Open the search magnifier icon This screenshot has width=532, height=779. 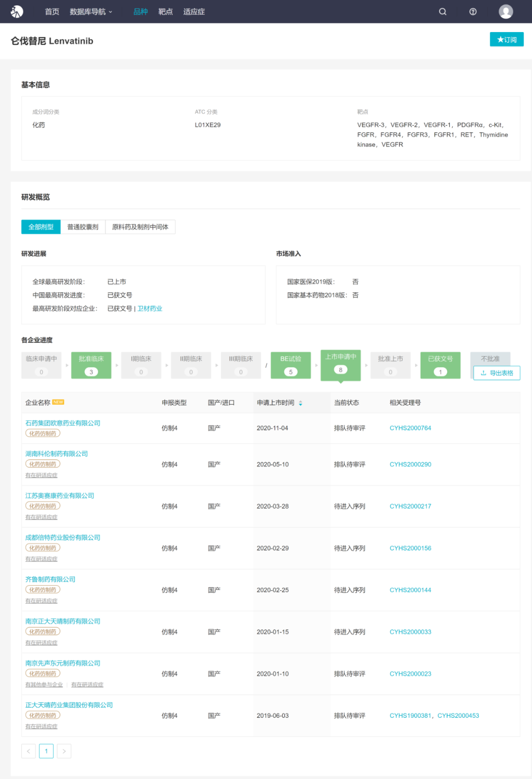tap(443, 11)
